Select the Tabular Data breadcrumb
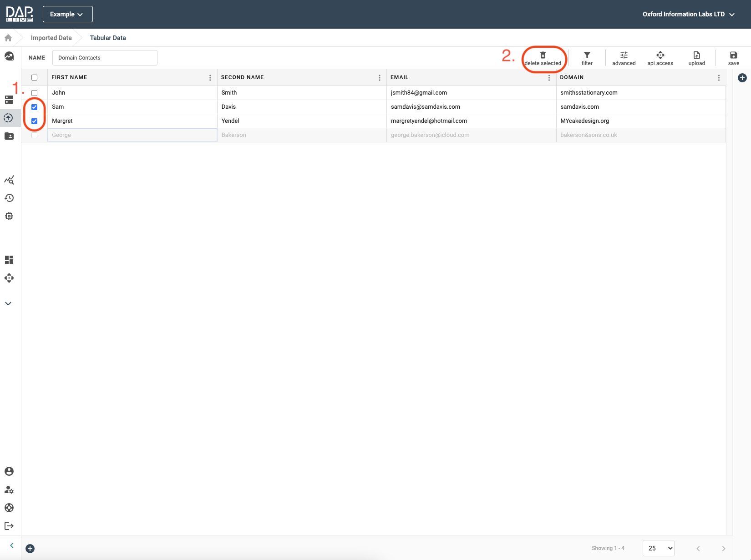The image size is (751, 560). 108,38
